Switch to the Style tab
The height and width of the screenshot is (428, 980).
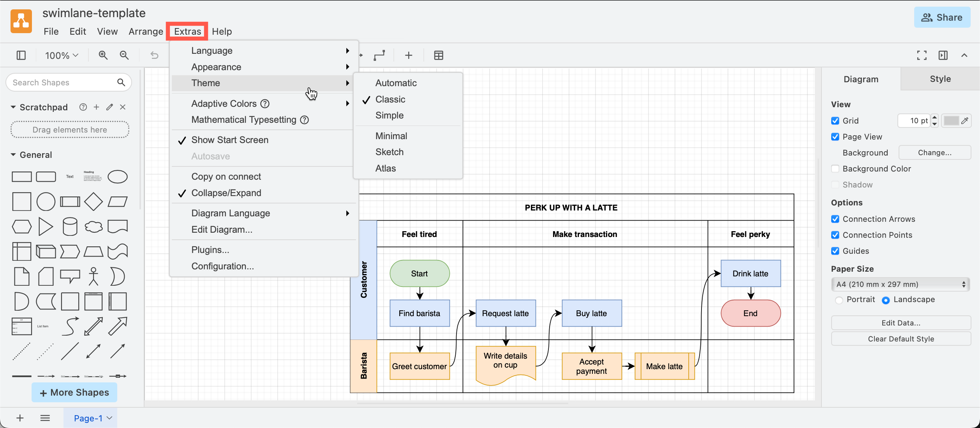click(939, 79)
